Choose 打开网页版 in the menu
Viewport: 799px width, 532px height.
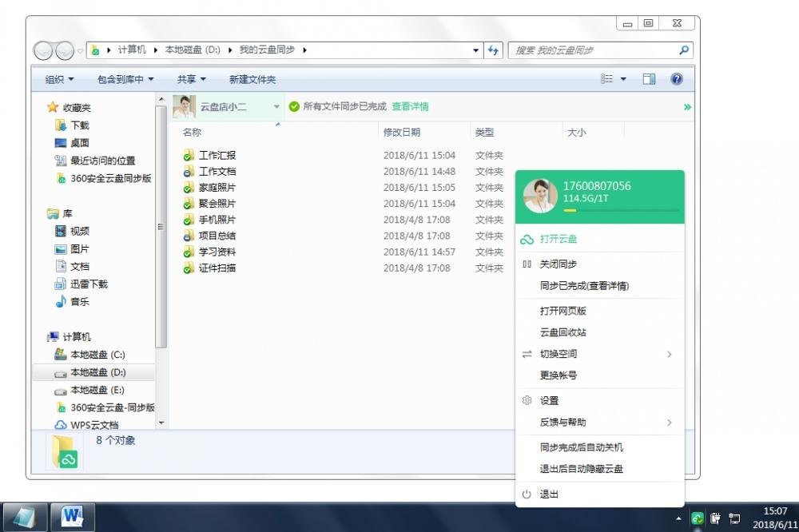pos(562,311)
